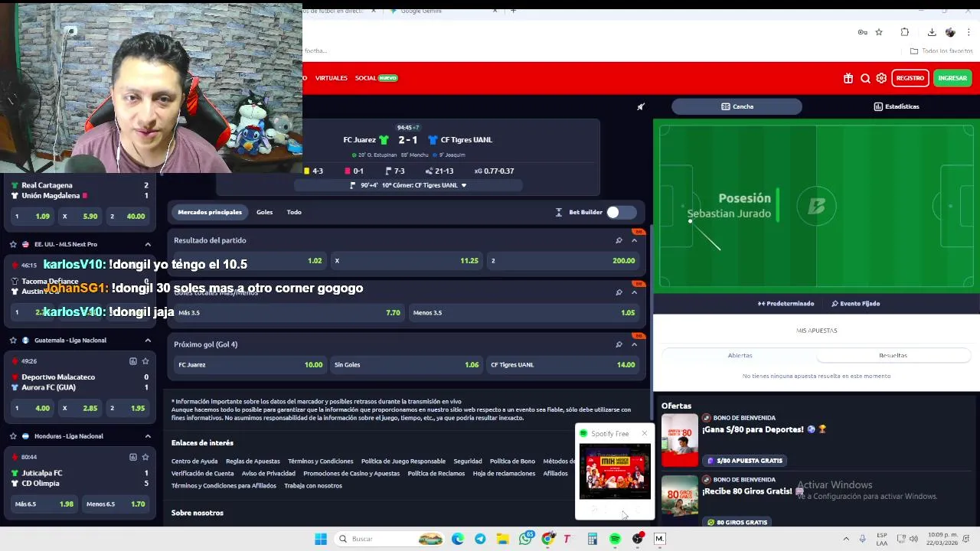Screen dimensions: 980x551
Task: Collapse the EE. UU. - MLS Next Pro league
Action: pyautogui.click(x=148, y=244)
